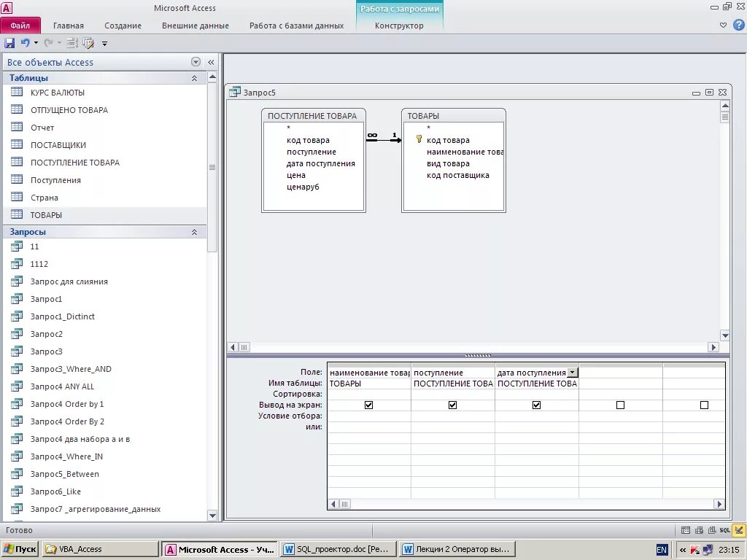Uncheck display box for наименование товара column
This screenshot has width=747, height=560.
(368, 405)
